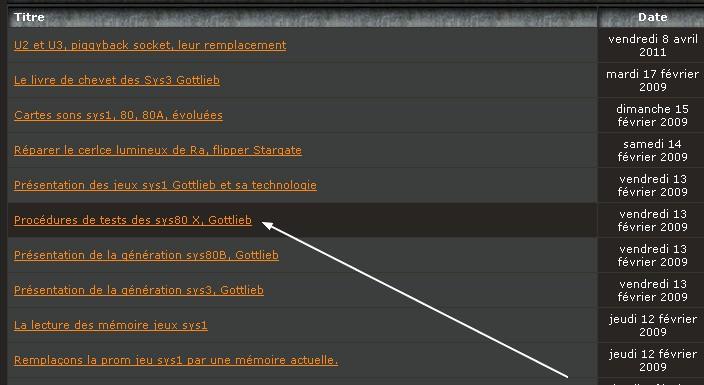The image size is (704, 385).
Task: Open Le livre de chevet des Sys3 Gottlieb
Action: tap(117, 80)
